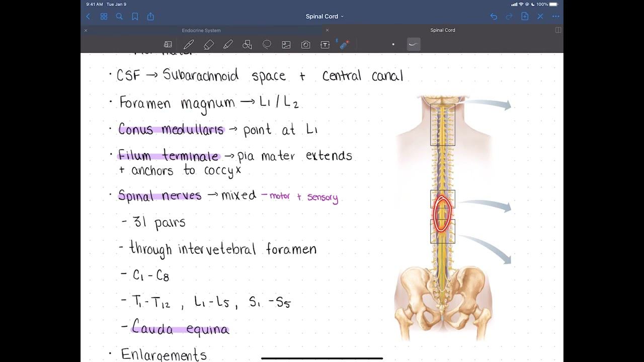Switch to the Spinal Cord tab
The height and width of the screenshot is (362, 644).
[x=443, y=30]
